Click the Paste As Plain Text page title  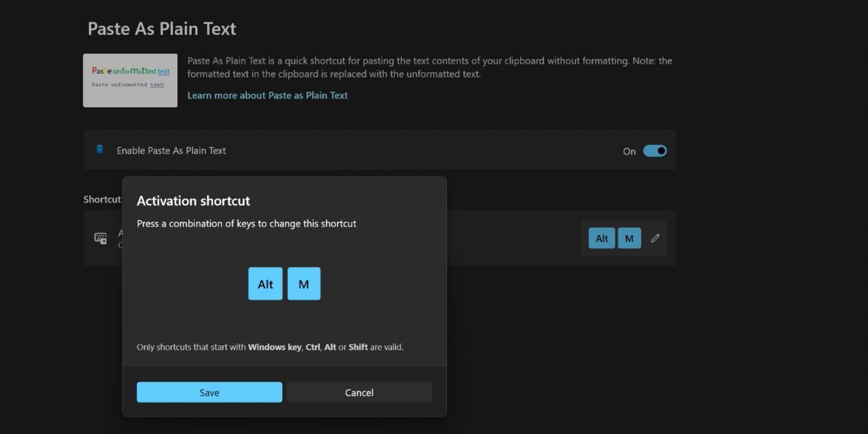click(161, 29)
